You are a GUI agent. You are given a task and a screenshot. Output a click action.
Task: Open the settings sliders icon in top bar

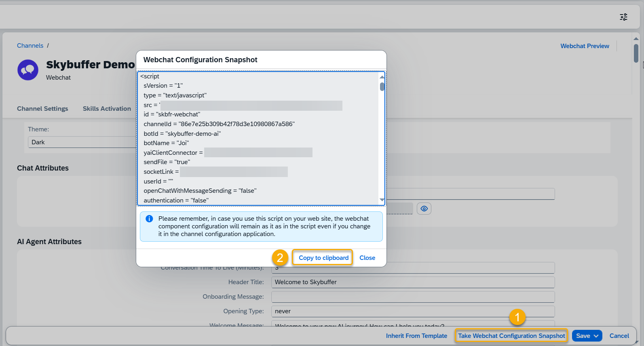624,17
